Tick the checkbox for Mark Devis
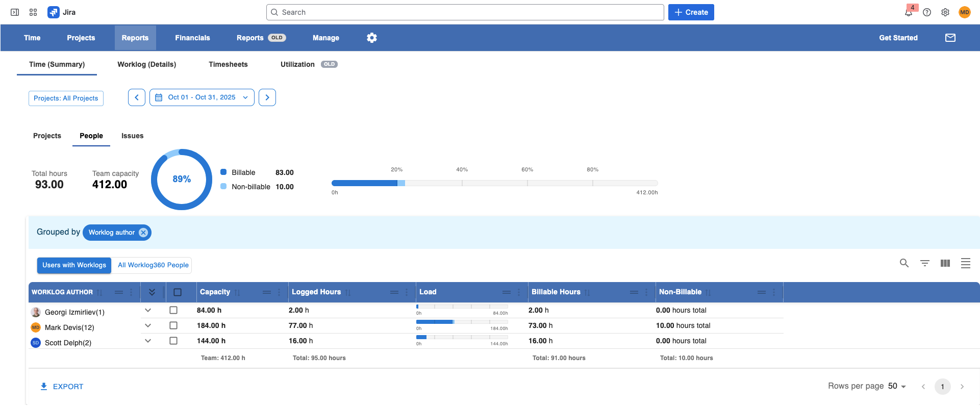Screen dimensions: 980x407 click(173, 325)
